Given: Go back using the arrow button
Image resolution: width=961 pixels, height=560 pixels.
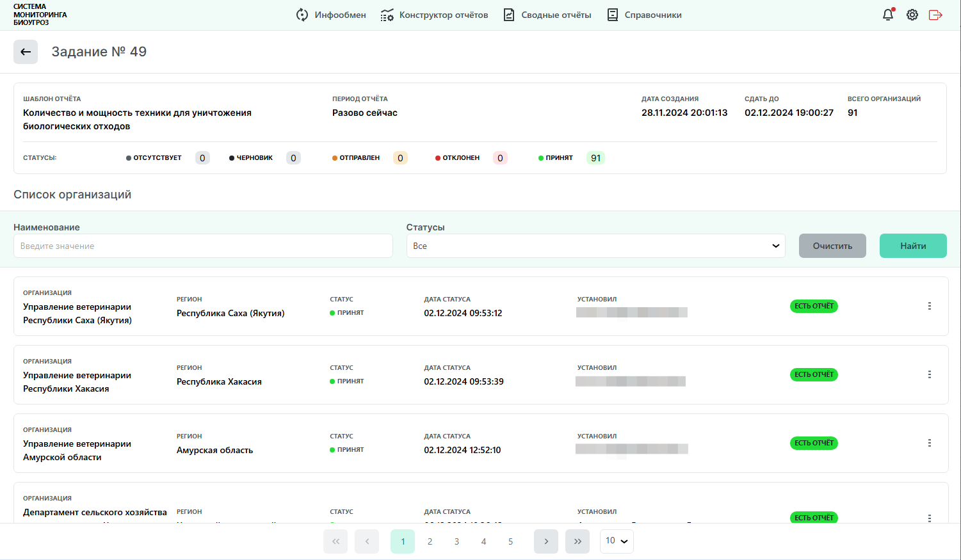Looking at the screenshot, I should pos(26,52).
